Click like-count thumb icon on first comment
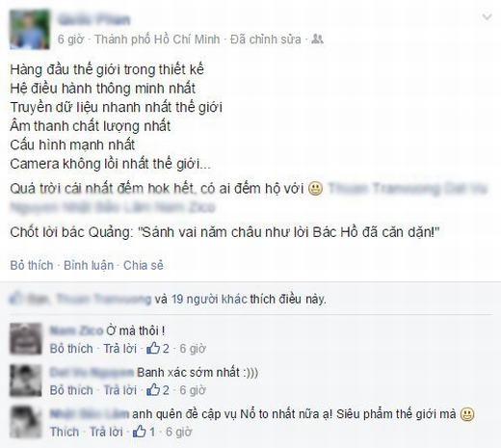501x448 pixels. 153,348
